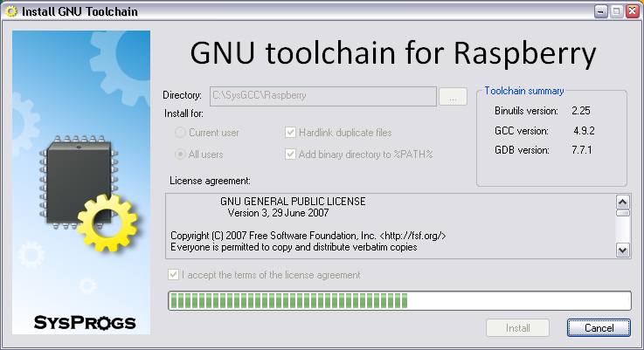Click the chip with yellow gear image
Viewport: 644px width, 350px height.
(88, 193)
